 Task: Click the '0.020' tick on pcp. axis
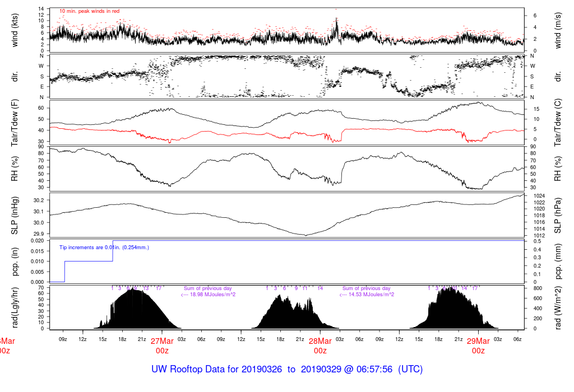click(37, 241)
